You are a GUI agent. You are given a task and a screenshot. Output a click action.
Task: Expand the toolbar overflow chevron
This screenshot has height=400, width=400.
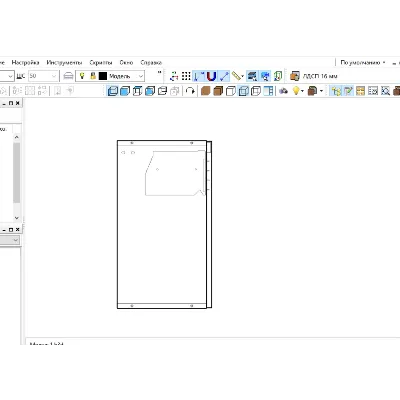point(160,72)
